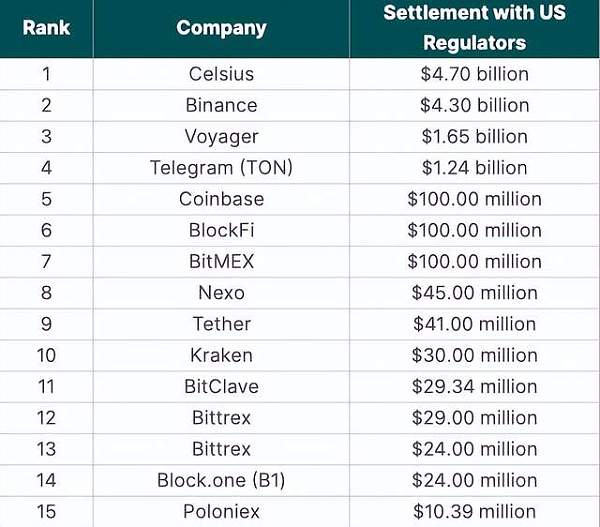600x527 pixels.
Task: Click the $29.34 million settlement value
Action: (x=474, y=387)
